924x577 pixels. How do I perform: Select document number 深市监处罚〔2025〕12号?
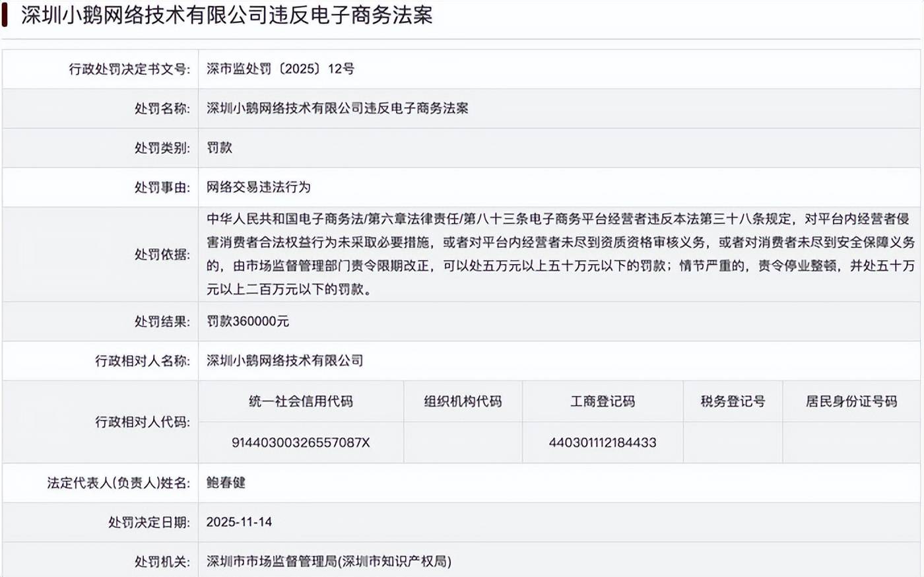coord(280,69)
